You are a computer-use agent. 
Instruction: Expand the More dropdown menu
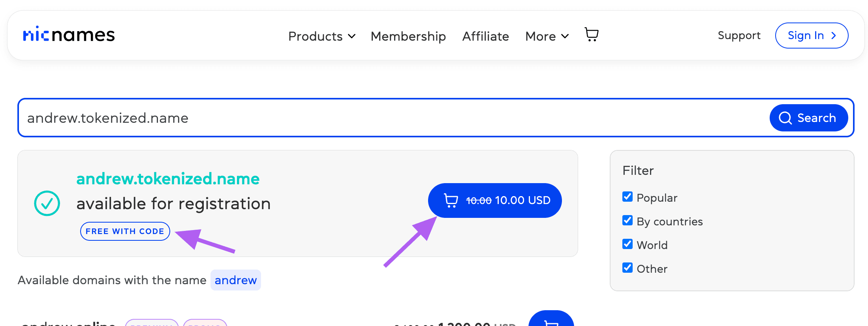(x=547, y=36)
